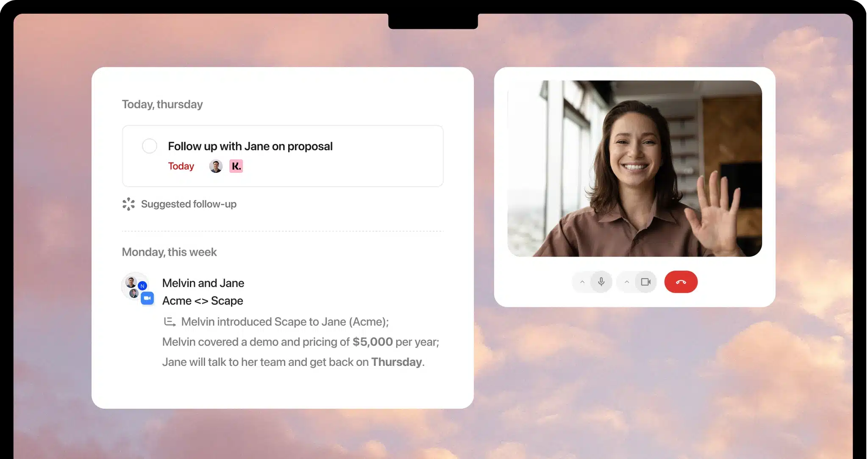
Task: End the call with red hang-up button
Action: (681, 282)
